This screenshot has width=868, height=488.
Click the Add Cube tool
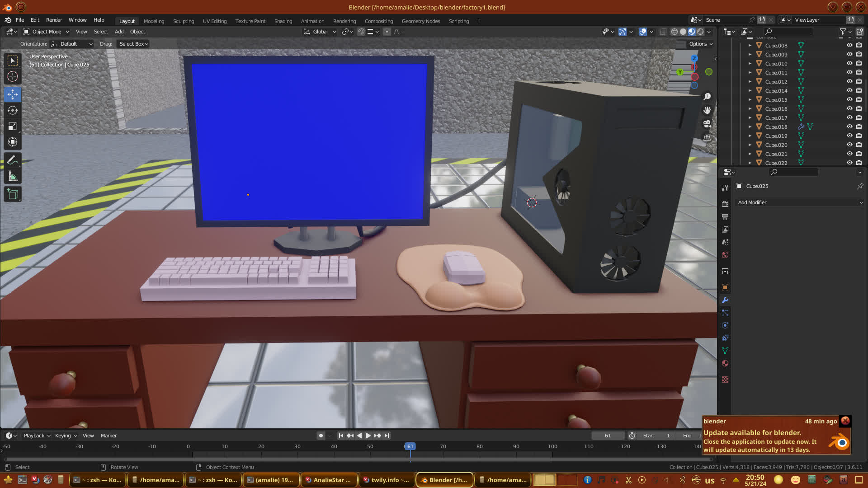click(13, 194)
